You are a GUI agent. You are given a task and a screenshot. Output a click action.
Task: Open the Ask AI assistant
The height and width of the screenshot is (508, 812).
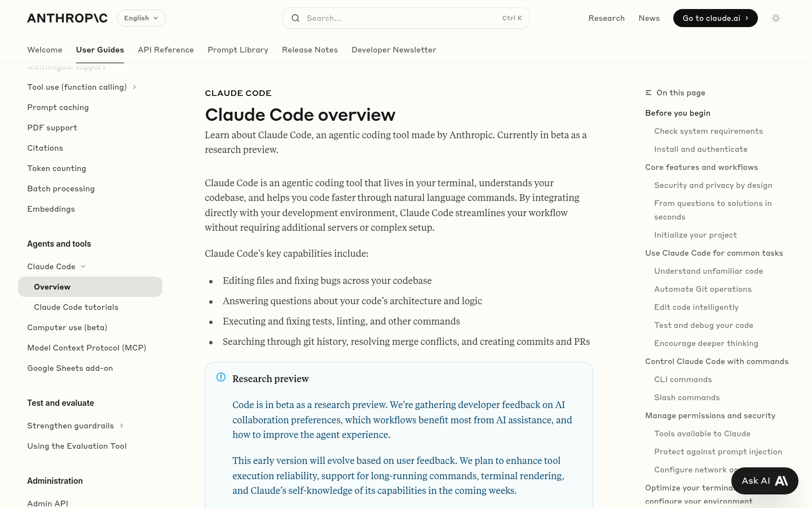(765, 480)
